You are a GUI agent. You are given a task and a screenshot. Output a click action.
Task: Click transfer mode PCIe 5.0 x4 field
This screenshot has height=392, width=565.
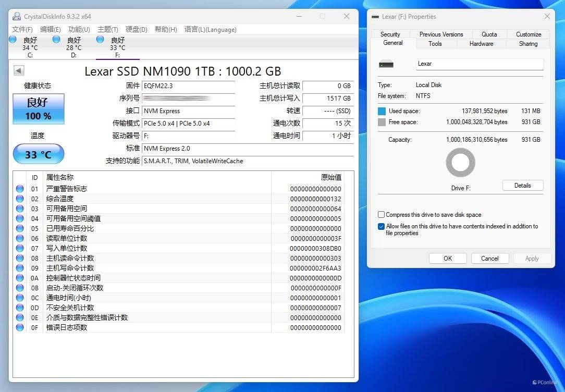(189, 123)
